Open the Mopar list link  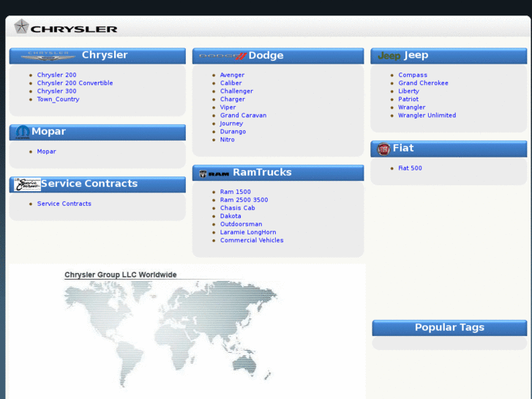47,152
